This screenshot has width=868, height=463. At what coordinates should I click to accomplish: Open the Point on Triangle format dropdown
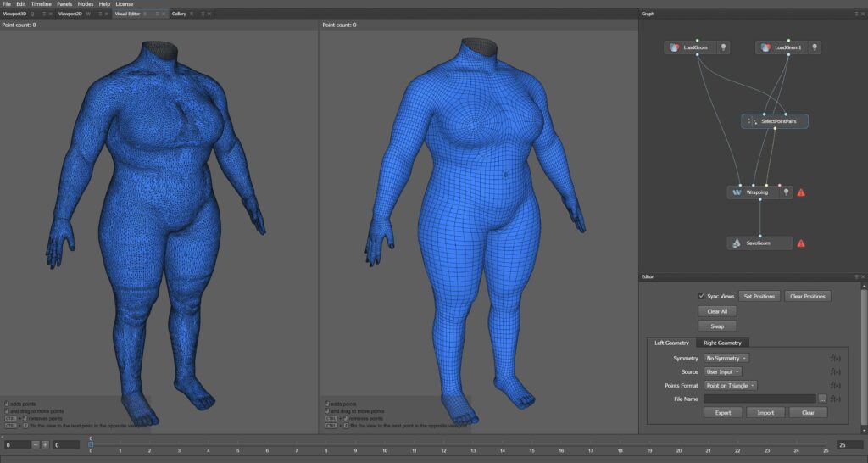coord(731,386)
